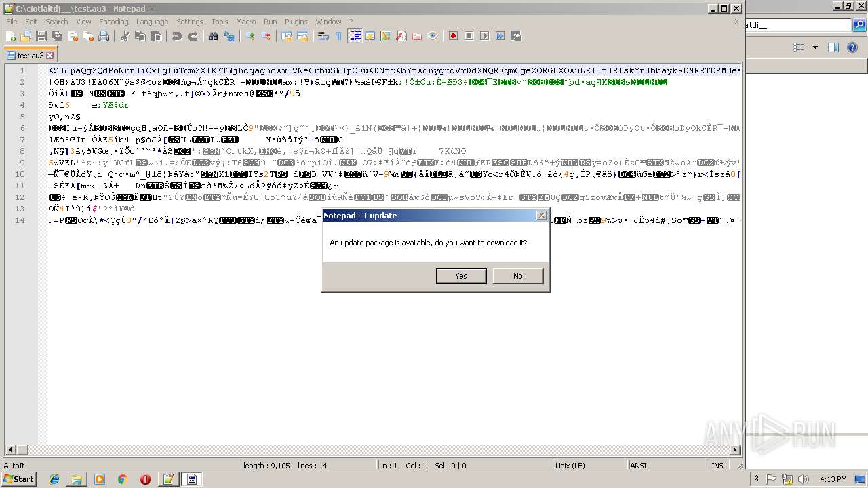Click the Close All toolbar icon
The height and width of the screenshot is (488, 868).
(88, 36)
